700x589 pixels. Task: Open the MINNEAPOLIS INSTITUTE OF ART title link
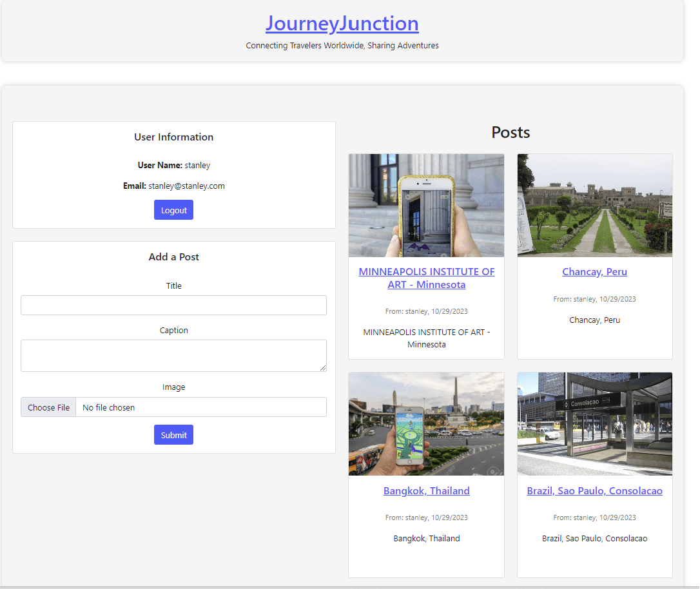pos(426,278)
